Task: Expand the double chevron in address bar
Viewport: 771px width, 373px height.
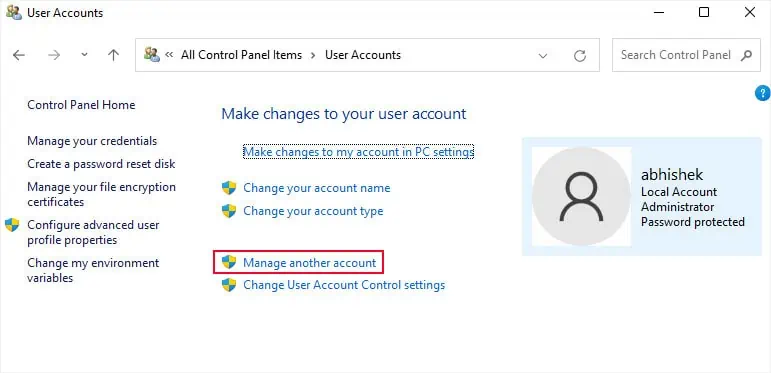Action: (169, 55)
